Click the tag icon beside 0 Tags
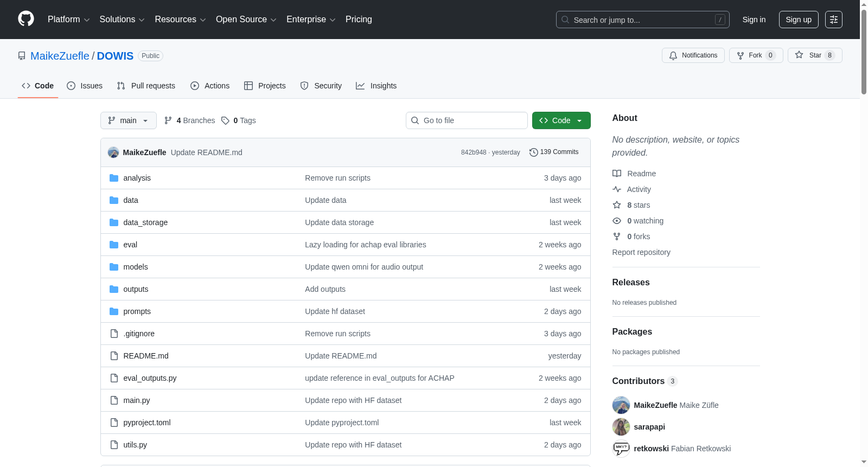Image resolution: width=868 pixels, height=467 pixels. [x=225, y=120]
